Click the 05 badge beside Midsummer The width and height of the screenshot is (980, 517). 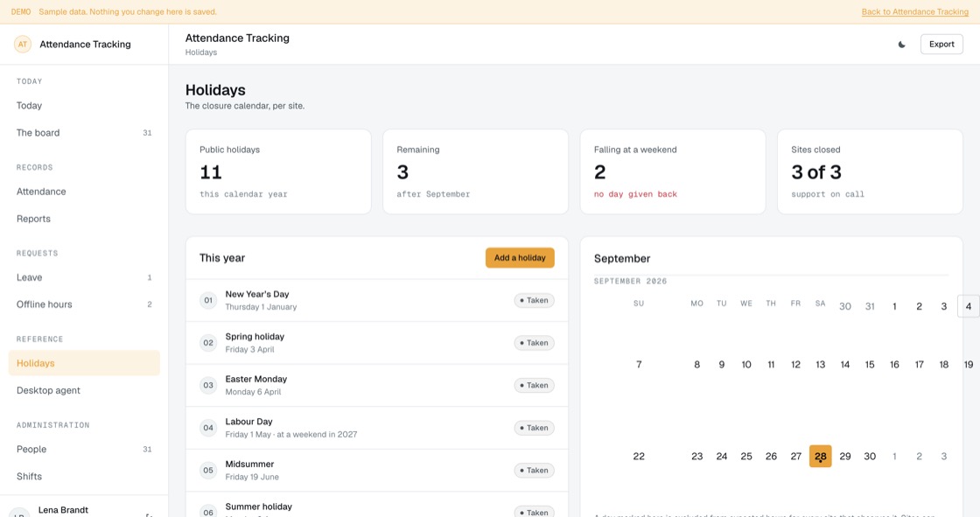point(208,471)
